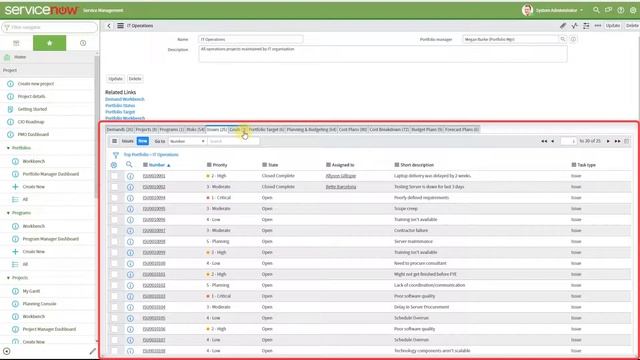
Task: Select checkbox for Testing Server is down row
Action: click(x=115, y=187)
